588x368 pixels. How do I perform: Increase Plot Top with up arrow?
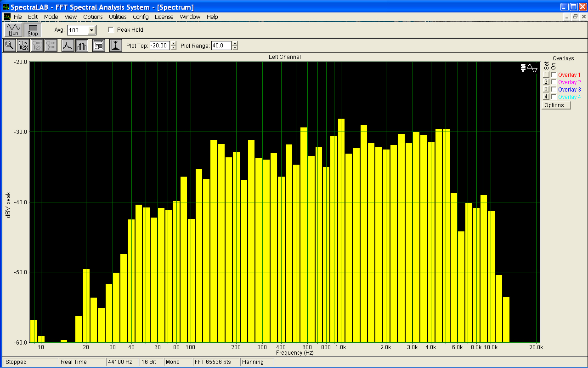pos(173,43)
